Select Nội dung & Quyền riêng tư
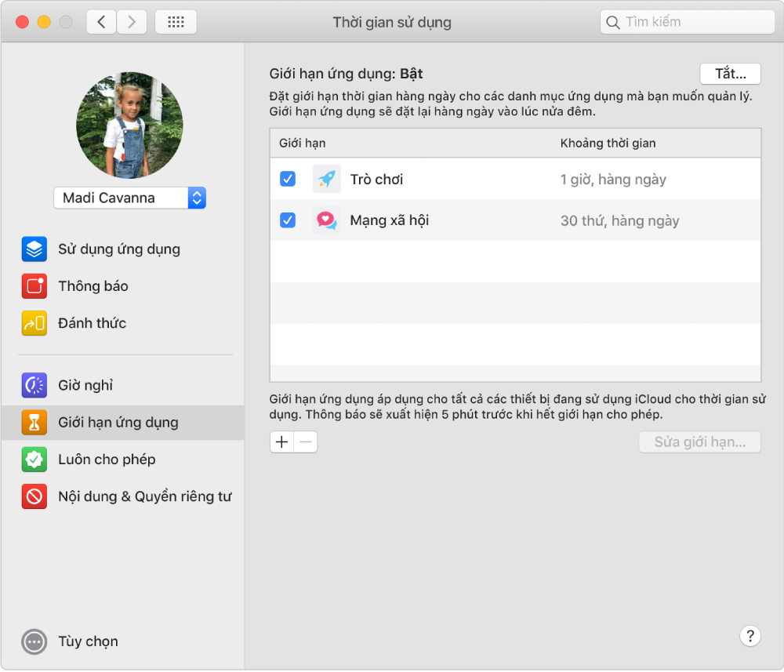 (x=145, y=496)
